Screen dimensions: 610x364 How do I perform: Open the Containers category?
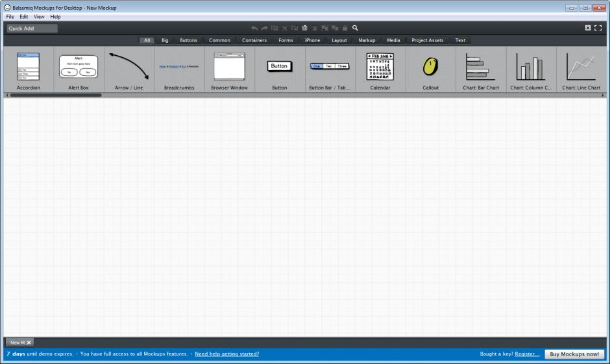[x=254, y=40]
